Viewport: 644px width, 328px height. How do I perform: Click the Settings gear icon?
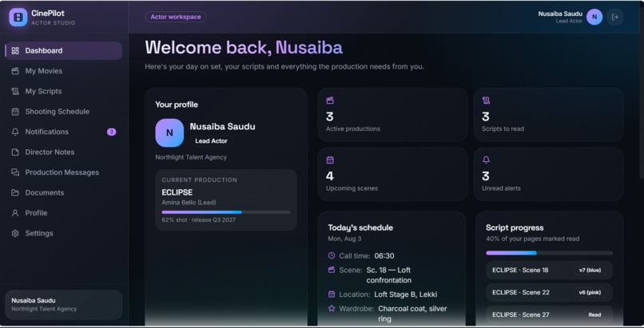click(15, 233)
